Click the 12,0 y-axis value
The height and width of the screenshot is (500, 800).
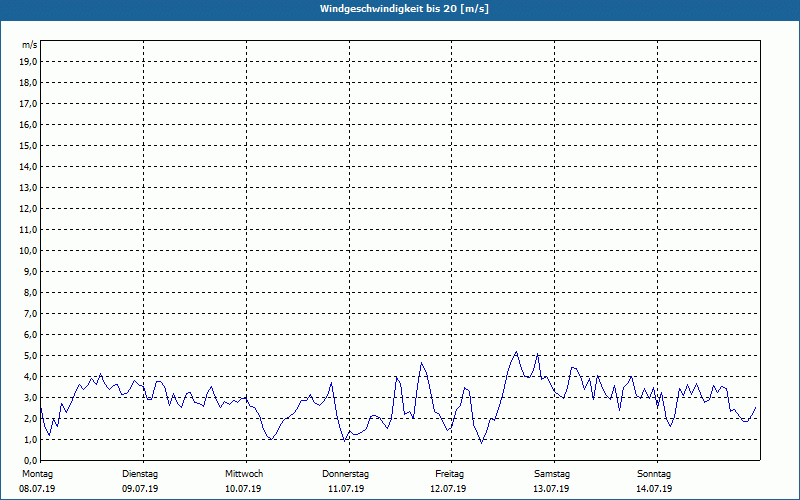pyautogui.click(x=29, y=209)
